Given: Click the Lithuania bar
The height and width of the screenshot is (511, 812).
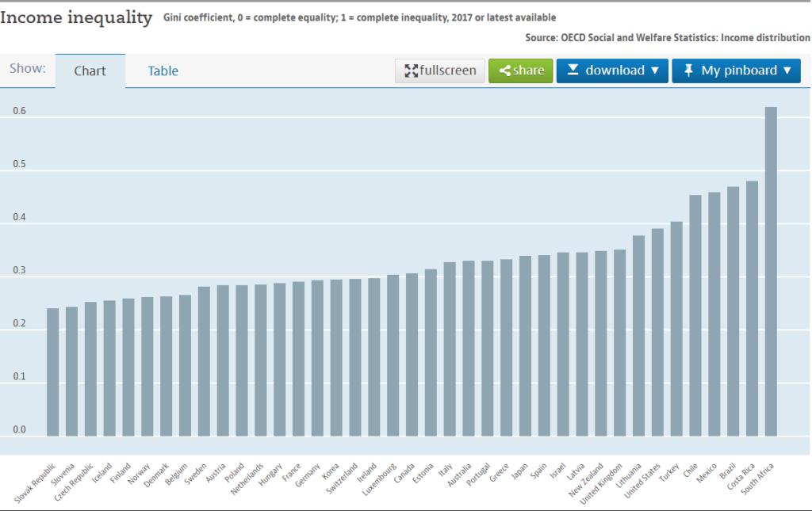Looking at the screenshot, I should pyautogui.click(x=638, y=336).
